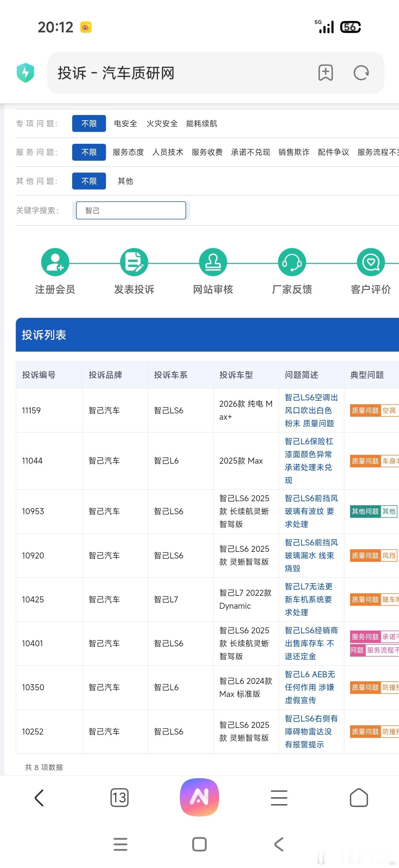399x868 pixels.
Task: Open complaint 智己LS6前挡风玻璃有波纹
Action: point(311,511)
